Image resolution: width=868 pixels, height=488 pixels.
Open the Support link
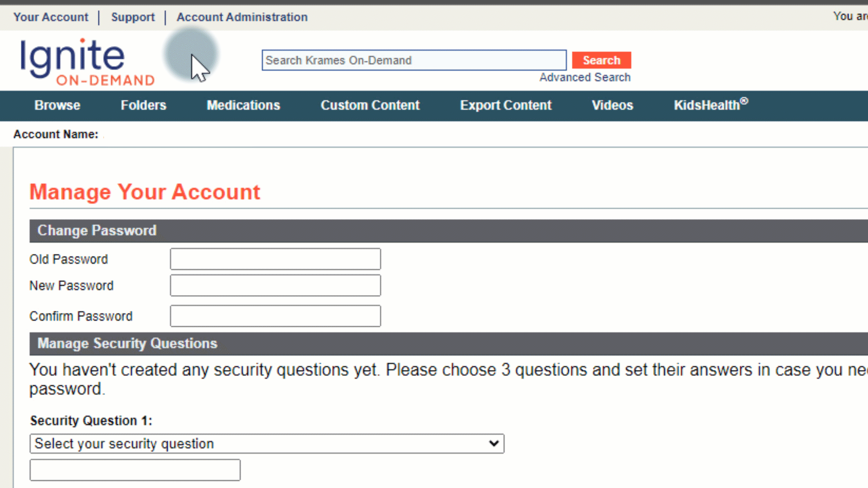pyautogui.click(x=133, y=17)
